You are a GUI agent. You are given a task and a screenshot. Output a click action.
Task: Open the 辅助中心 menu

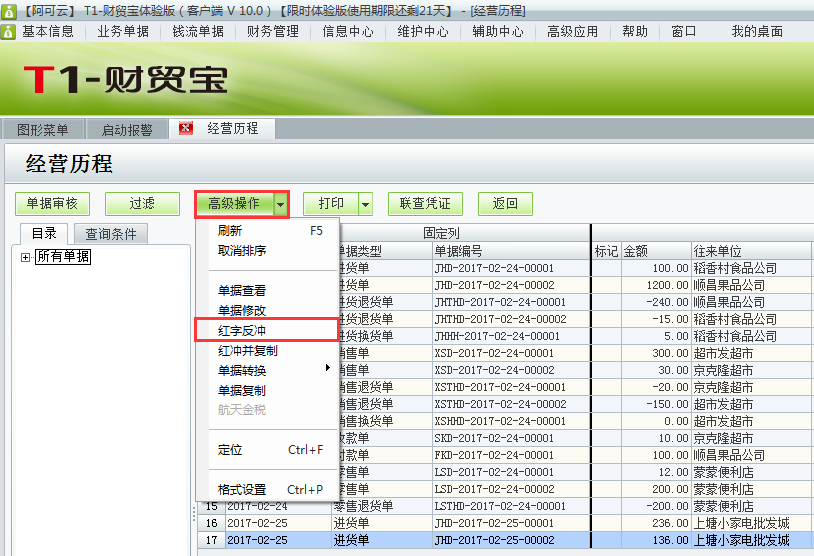pos(498,32)
